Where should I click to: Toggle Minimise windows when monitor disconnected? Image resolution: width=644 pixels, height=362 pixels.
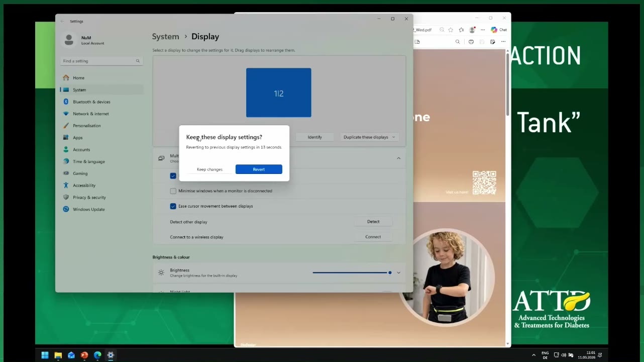pyautogui.click(x=173, y=191)
